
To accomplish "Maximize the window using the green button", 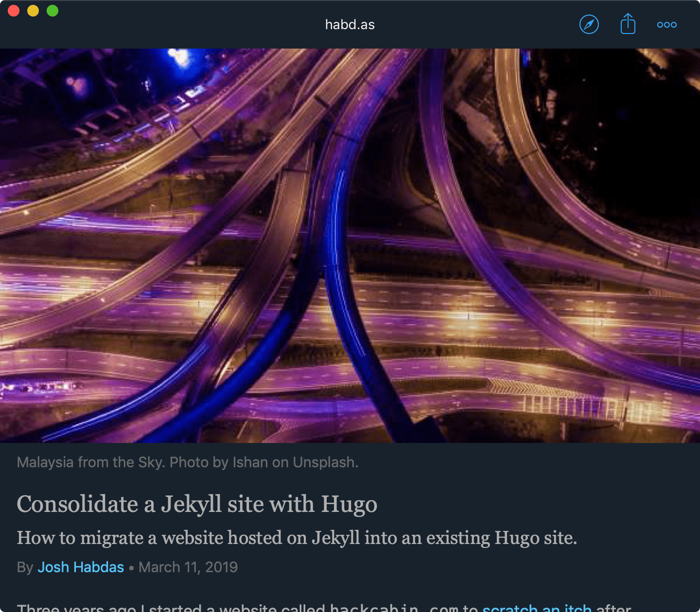I will (x=52, y=11).
